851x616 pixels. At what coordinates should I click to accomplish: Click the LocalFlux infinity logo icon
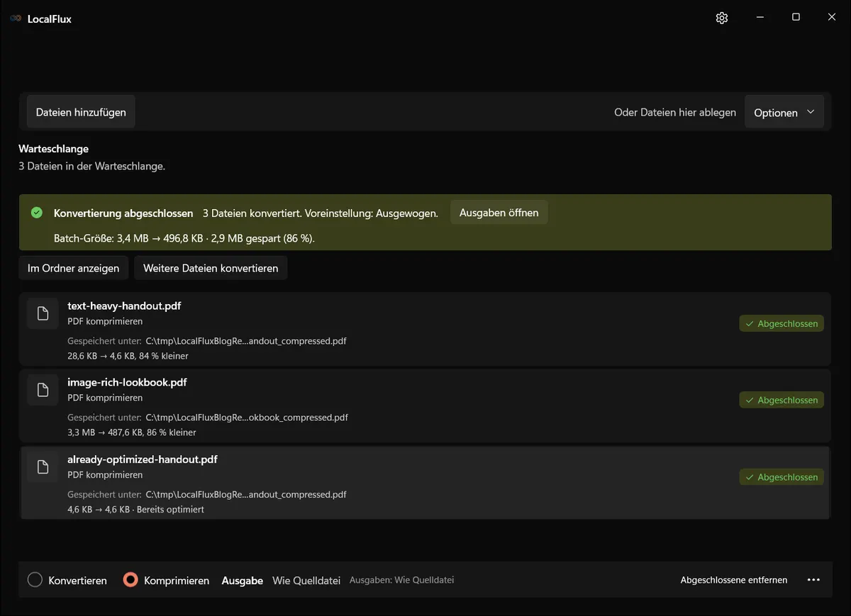point(16,18)
